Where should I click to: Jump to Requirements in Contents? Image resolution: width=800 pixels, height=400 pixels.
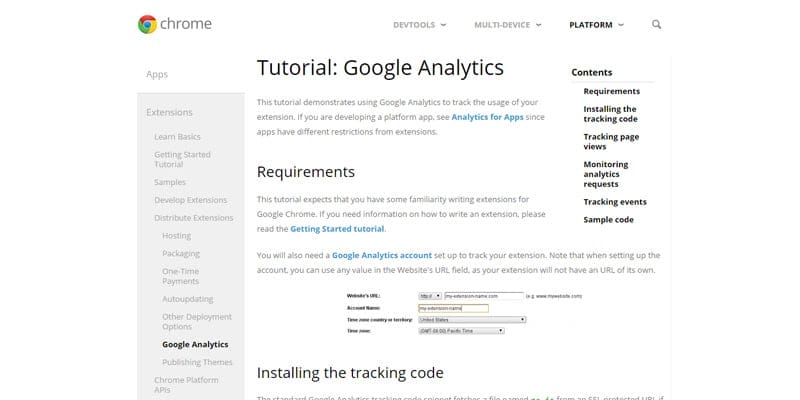[x=612, y=91]
